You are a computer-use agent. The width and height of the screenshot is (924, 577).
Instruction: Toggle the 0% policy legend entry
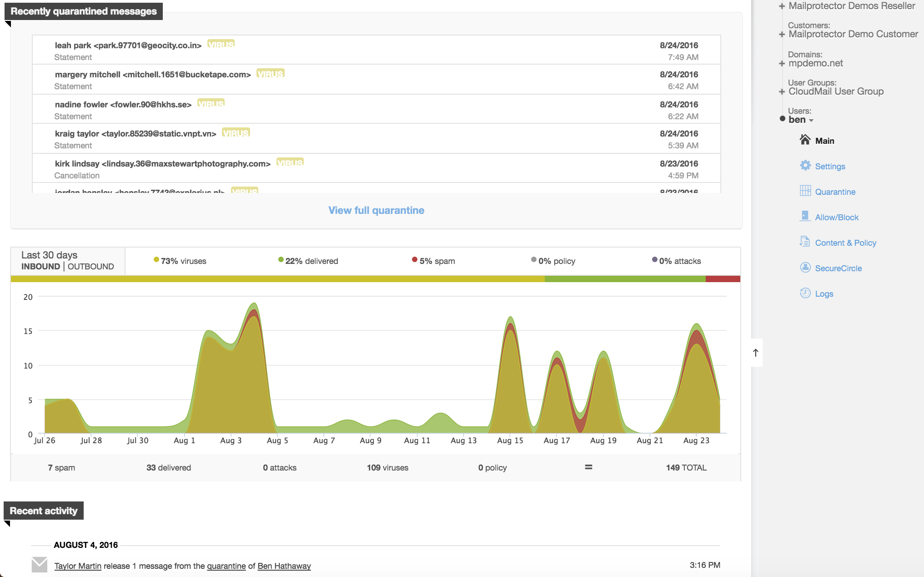tap(553, 261)
